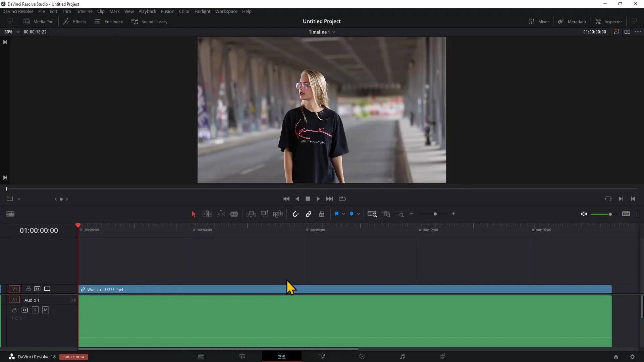644x362 pixels.
Task: Disable V1 video track icon
Action: tap(47, 289)
